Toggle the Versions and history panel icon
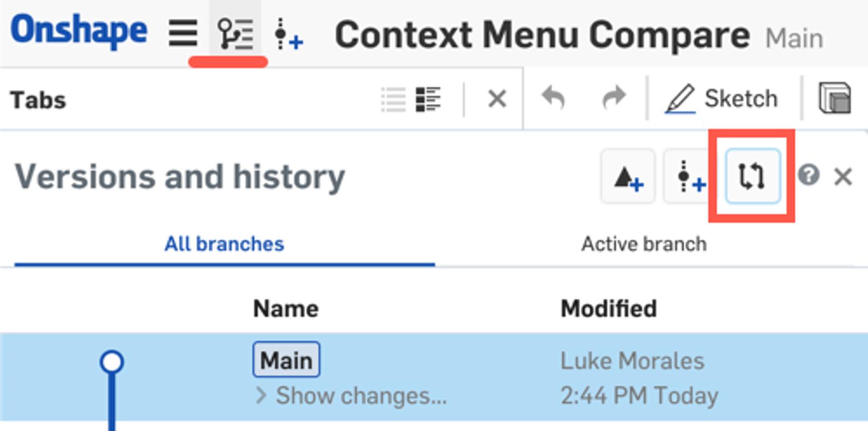The width and height of the screenshot is (868, 431). pos(235,34)
